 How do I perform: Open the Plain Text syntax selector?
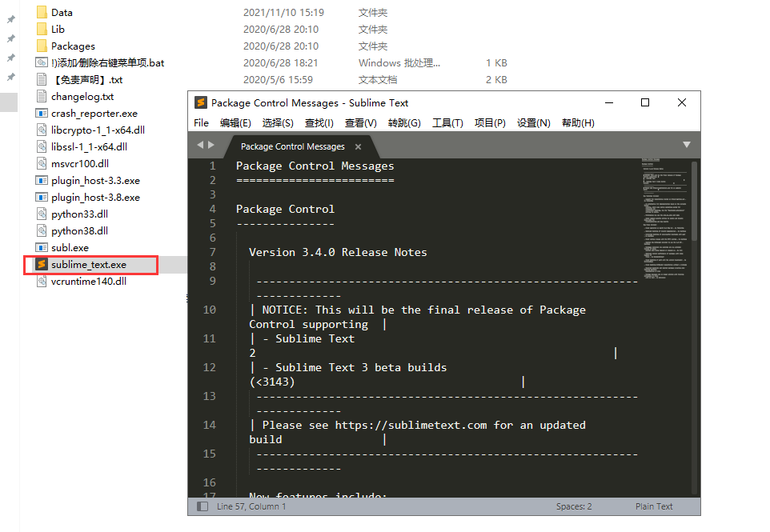pos(654,506)
